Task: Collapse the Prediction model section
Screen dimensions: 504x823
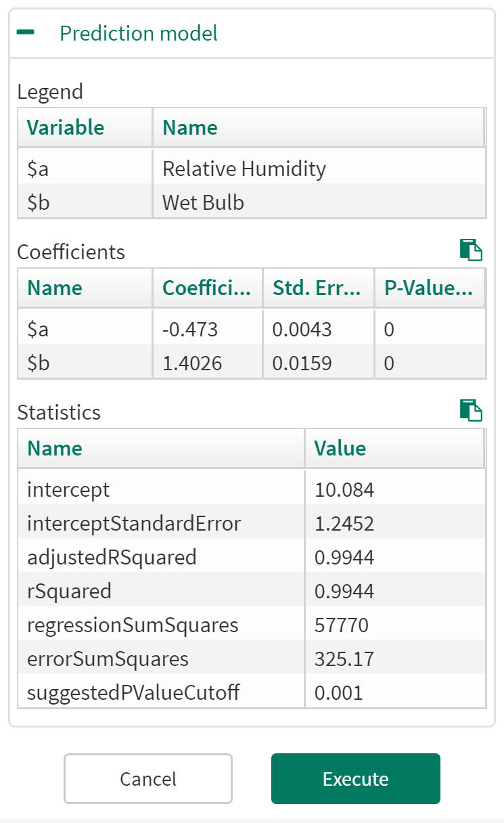Action: (26, 33)
